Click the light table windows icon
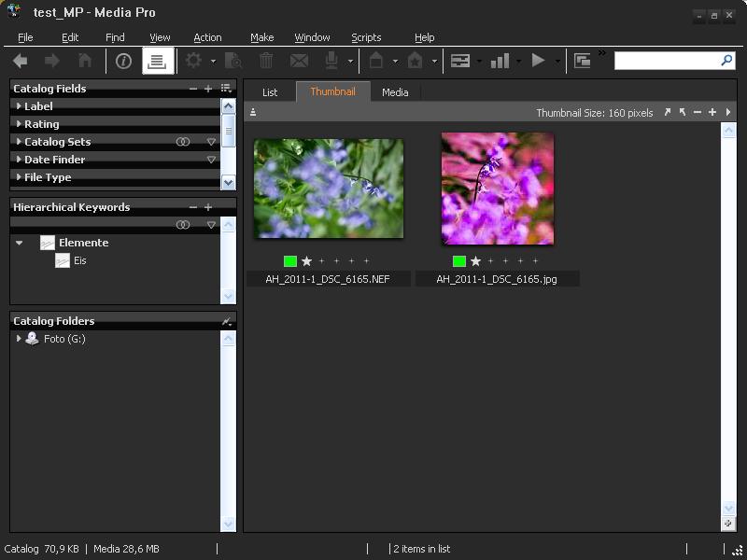The image size is (747, 560). 582,61
